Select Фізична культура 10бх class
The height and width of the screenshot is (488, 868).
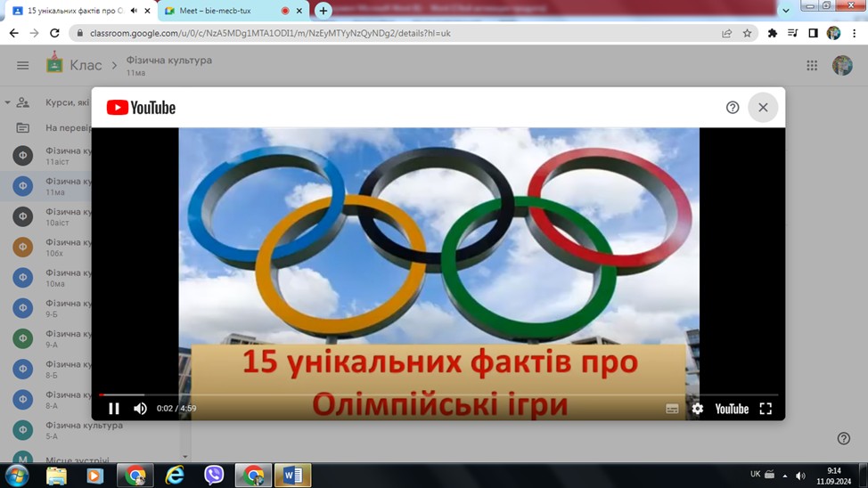46,247
